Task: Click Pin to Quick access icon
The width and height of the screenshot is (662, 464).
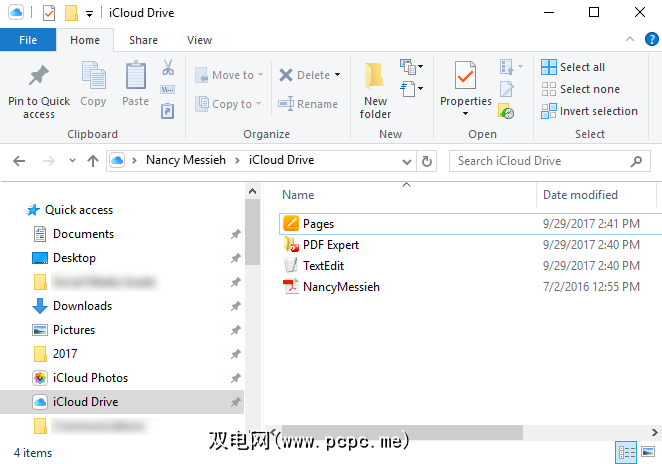Action: pyautogui.click(x=39, y=76)
